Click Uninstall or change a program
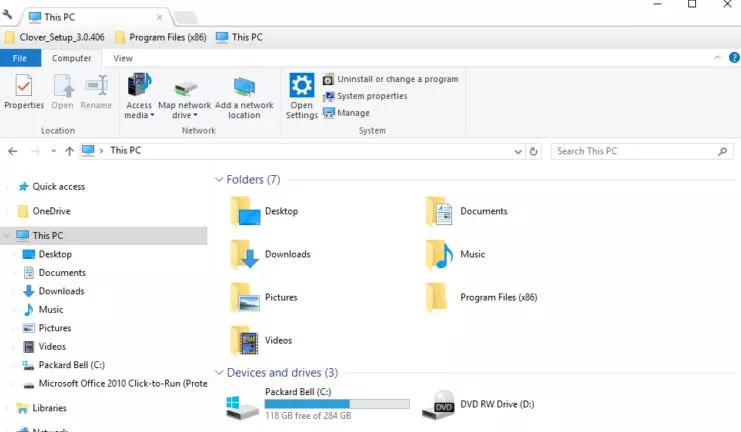Viewport: 741px width, 432px height. pos(390,79)
